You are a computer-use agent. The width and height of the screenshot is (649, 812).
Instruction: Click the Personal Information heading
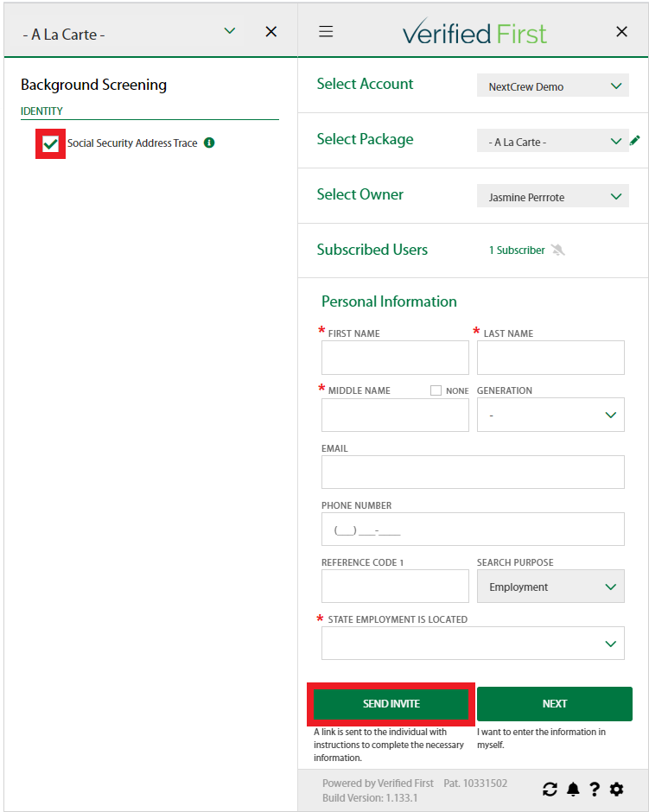389,301
